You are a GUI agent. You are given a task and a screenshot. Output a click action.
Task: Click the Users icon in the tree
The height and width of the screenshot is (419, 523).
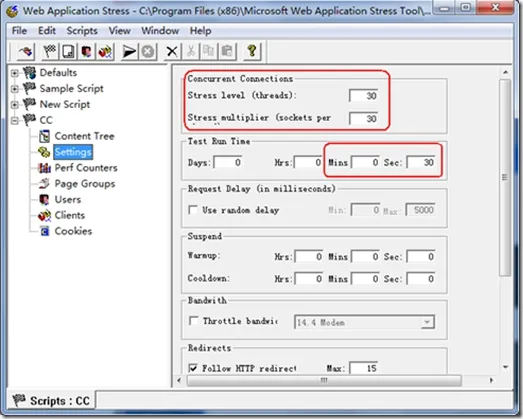(x=44, y=199)
